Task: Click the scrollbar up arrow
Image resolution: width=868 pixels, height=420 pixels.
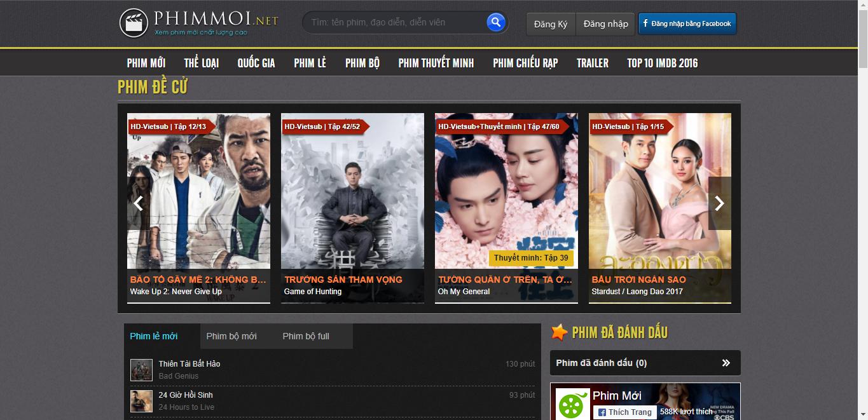Action: pyautogui.click(x=863, y=5)
